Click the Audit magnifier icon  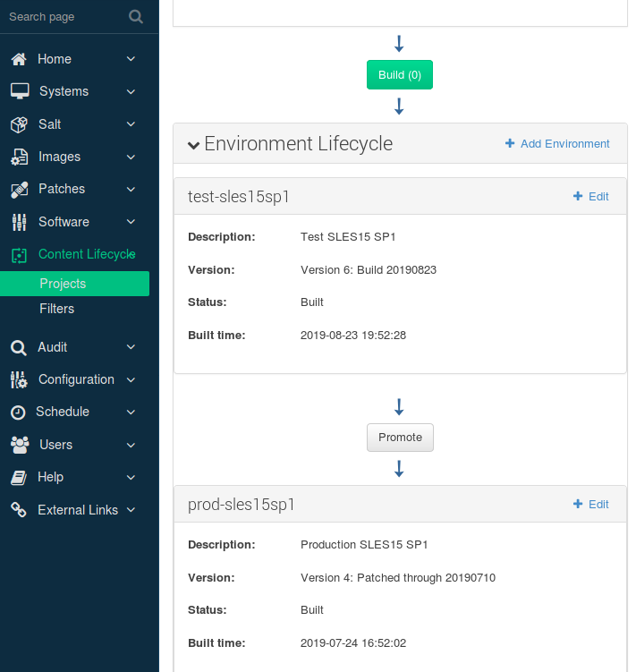click(x=19, y=347)
